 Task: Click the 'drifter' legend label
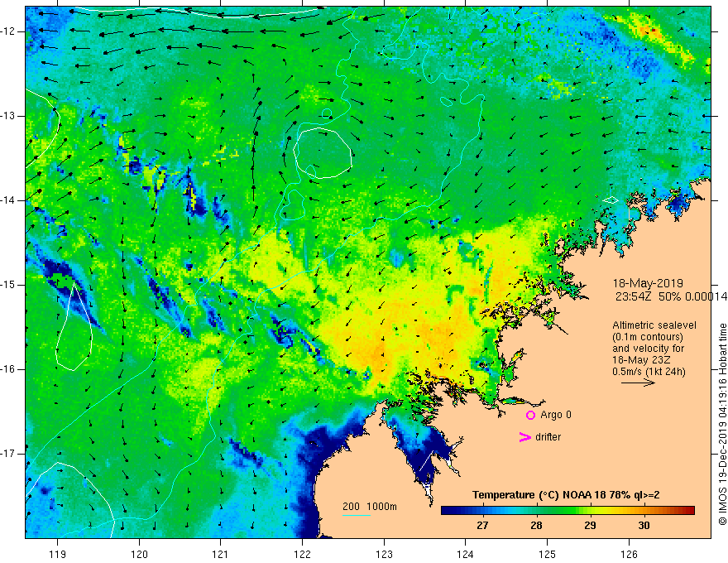pyautogui.click(x=548, y=437)
